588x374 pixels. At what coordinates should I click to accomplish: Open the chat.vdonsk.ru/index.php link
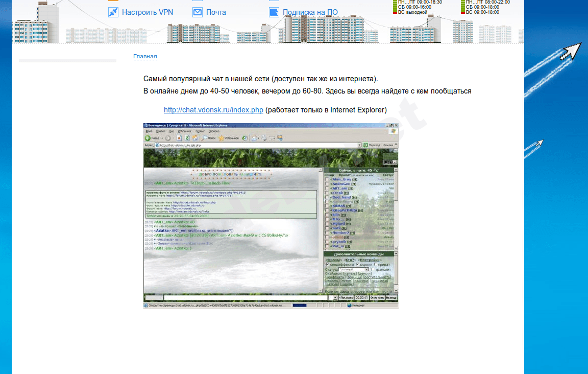point(213,110)
